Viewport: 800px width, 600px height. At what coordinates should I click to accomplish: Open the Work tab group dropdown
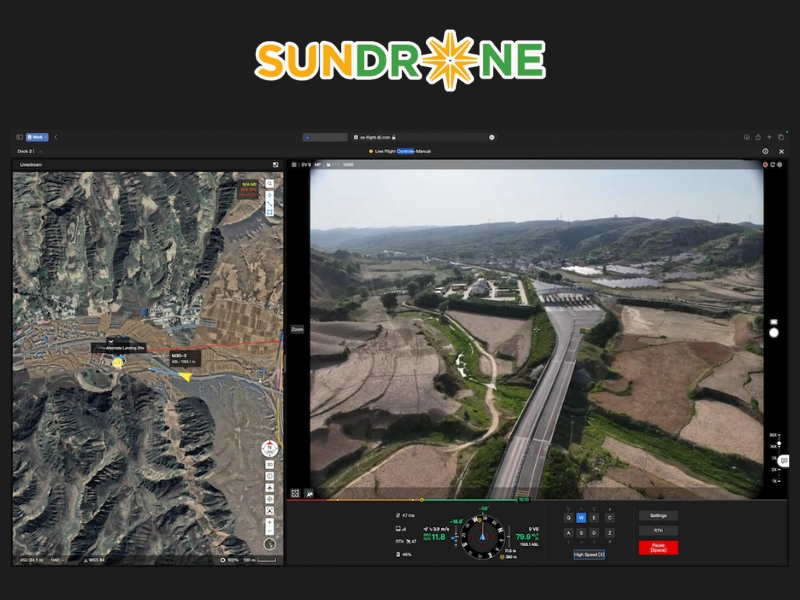[37, 137]
